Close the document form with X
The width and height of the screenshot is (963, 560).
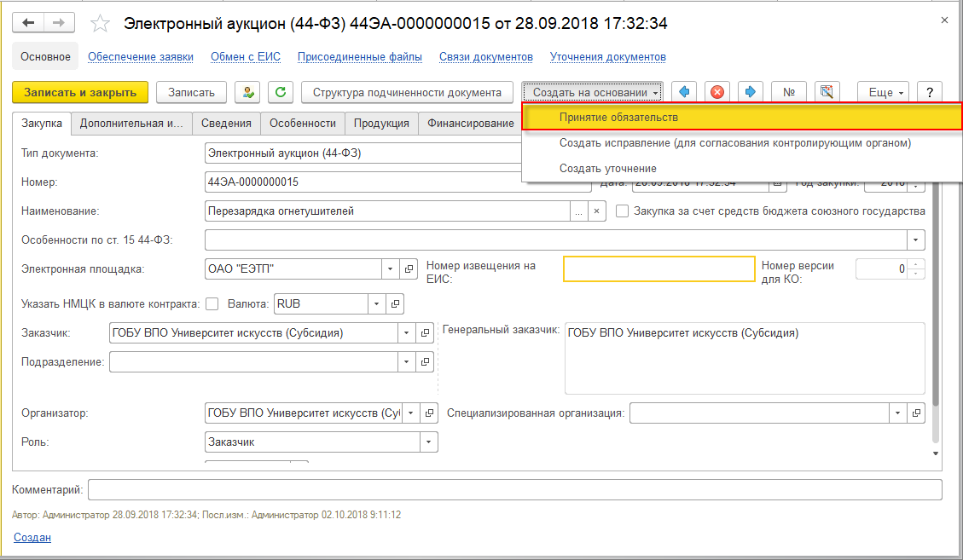[x=944, y=20]
